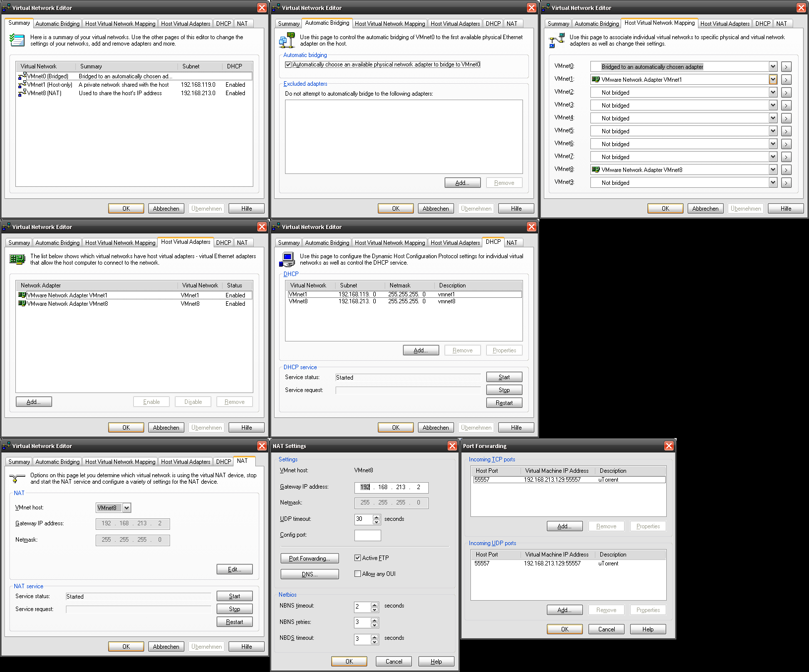The height and width of the screenshot is (672, 809).
Task: Click the VMware Network Adapter VMnet8 card icon in the adapter list
Action: (22, 304)
